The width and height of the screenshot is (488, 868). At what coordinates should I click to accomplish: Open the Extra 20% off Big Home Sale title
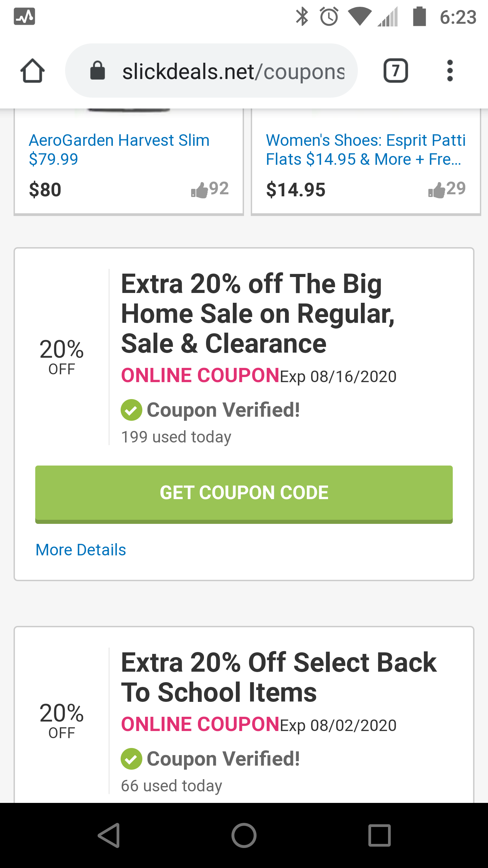click(x=258, y=314)
